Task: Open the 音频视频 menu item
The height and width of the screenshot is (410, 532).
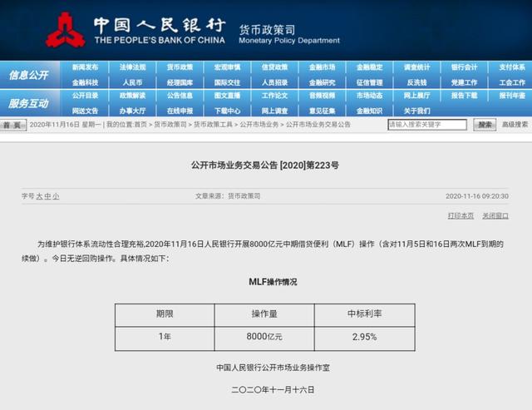Action: point(322,96)
